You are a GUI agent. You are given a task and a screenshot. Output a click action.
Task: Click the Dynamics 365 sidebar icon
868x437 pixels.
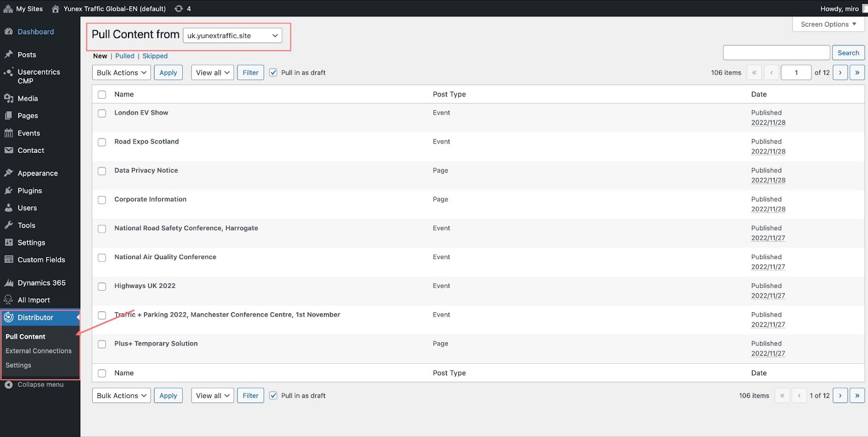pyautogui.click(x=9, y=283)
